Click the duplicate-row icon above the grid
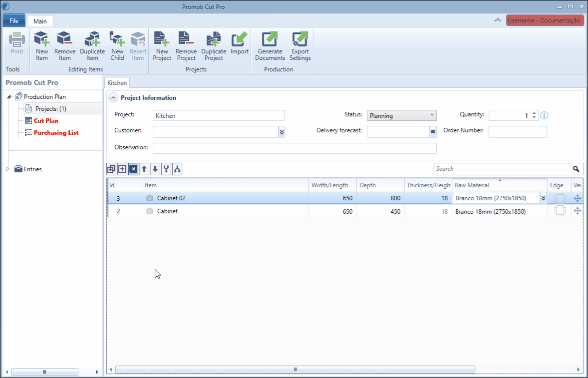The image size is (588, 378). (111, 169)
